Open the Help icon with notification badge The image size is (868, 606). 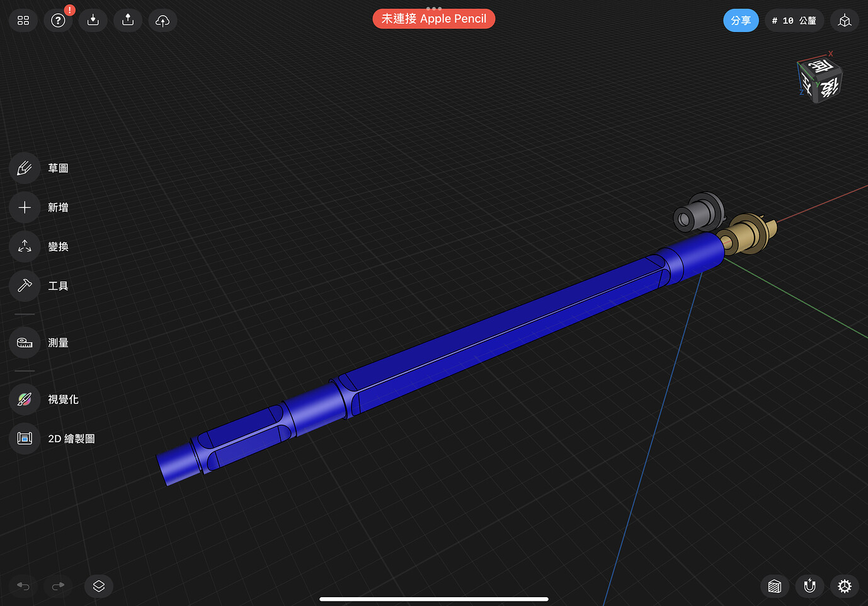click(x=58, y=20)
